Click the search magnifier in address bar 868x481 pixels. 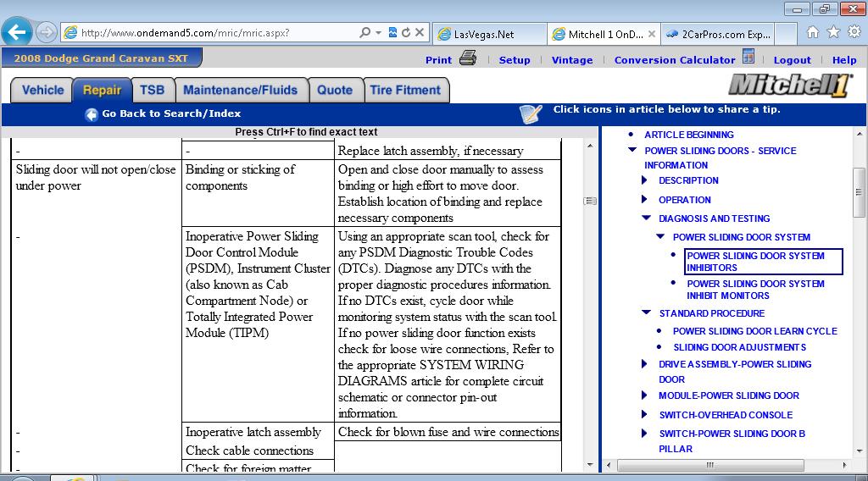[x=364, y=33]
